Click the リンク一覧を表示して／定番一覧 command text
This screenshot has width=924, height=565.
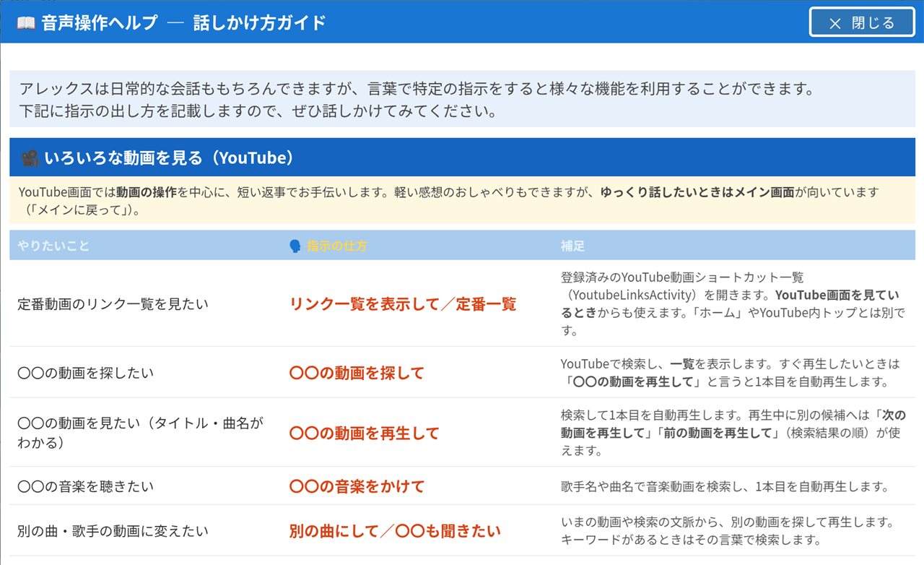tap(403, 303)
